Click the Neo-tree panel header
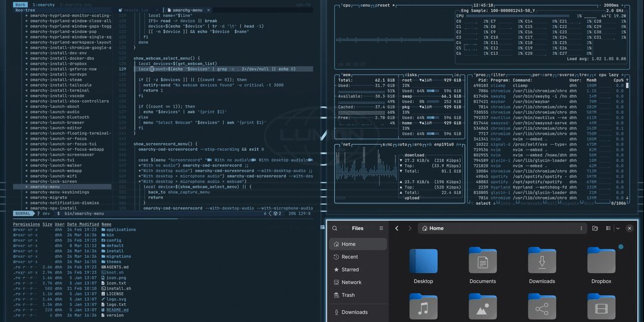Image resolution: width=644 pixels, height=322 pixels. pyautogui.click(x=25, y=10)
